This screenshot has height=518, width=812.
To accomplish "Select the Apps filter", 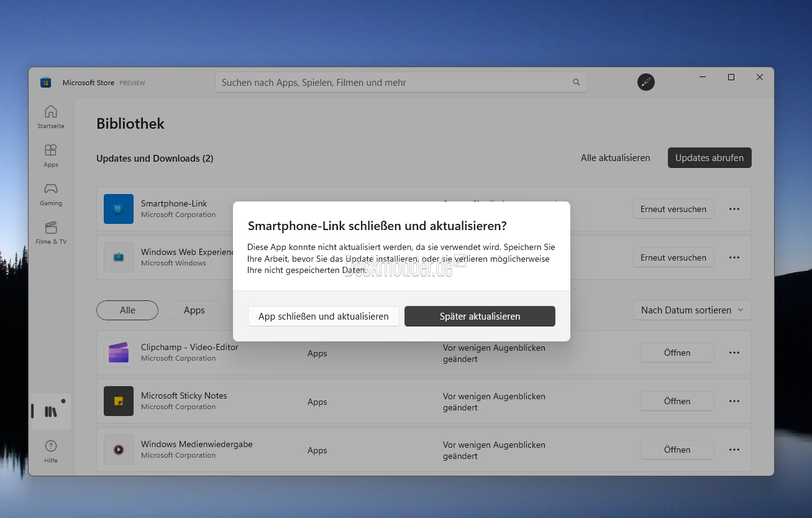I will pyautogui.click(x=194, y=310).
